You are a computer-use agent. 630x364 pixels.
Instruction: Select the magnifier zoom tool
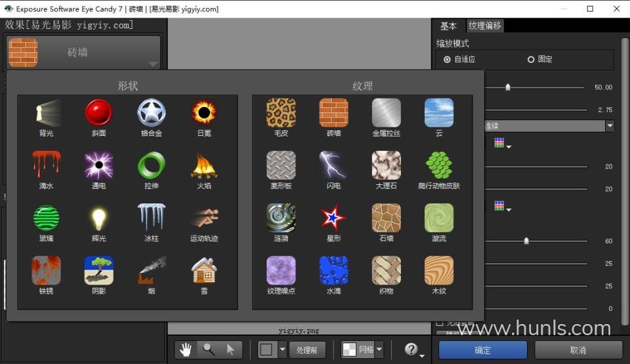point(209,350)
